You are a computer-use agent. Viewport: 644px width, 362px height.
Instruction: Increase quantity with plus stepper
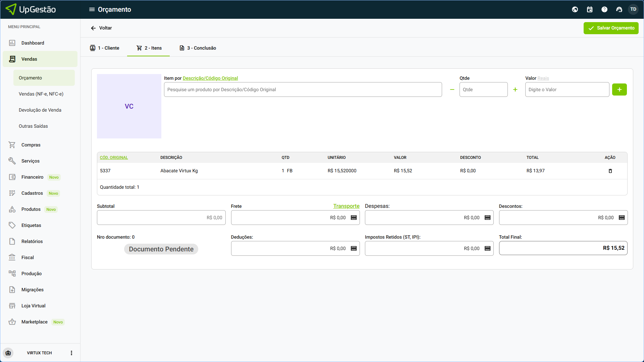[515, 89]
